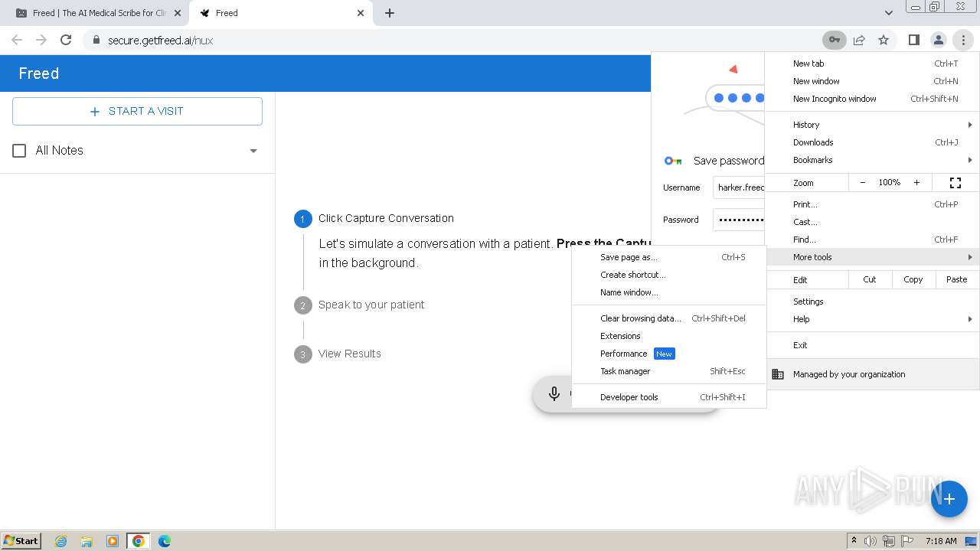Choose Create shortcut... option
The width and height of the screenshot is (980, 551).
point(668,275)
